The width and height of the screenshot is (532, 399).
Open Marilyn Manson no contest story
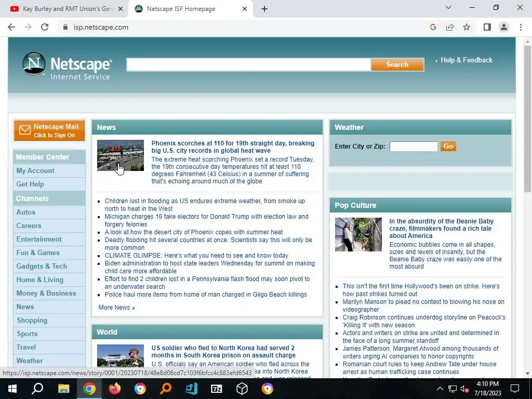tap(423, 305)
